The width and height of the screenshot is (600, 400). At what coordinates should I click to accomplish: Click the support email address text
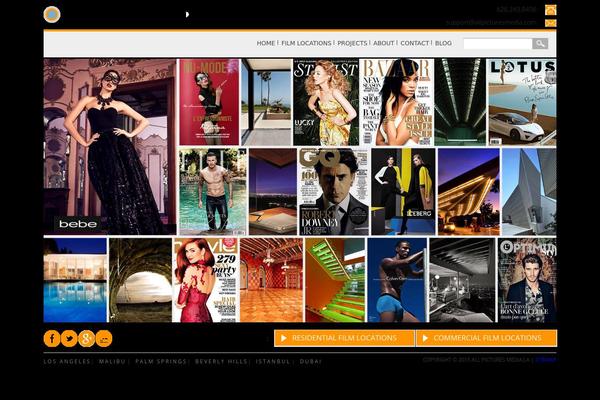coord(491,22)
